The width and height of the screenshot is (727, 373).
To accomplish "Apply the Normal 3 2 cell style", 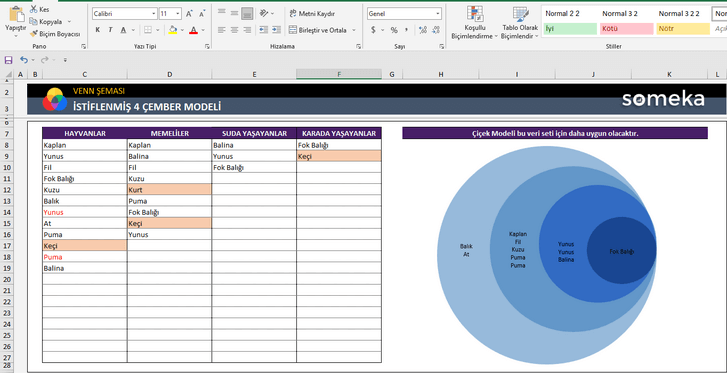I will coord(626,14).
